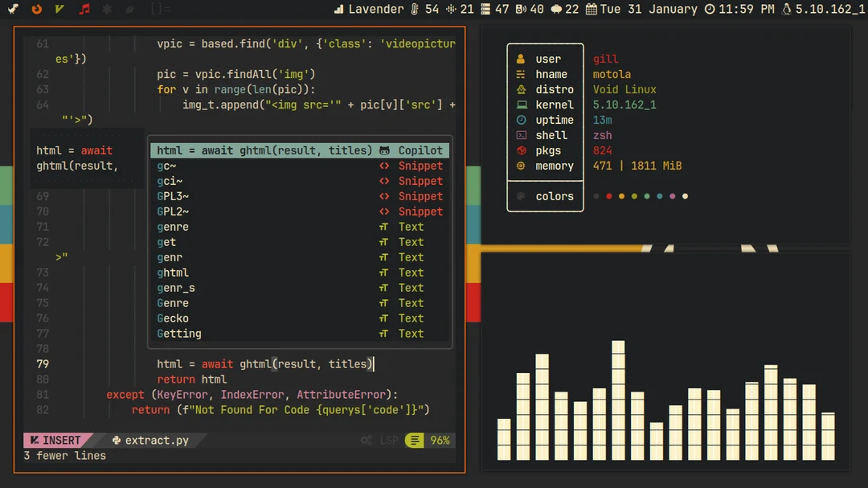The width and height of the screenshot is (868, 488).
Task: Select the red swatch in the colors row
Action: [608, 195]
